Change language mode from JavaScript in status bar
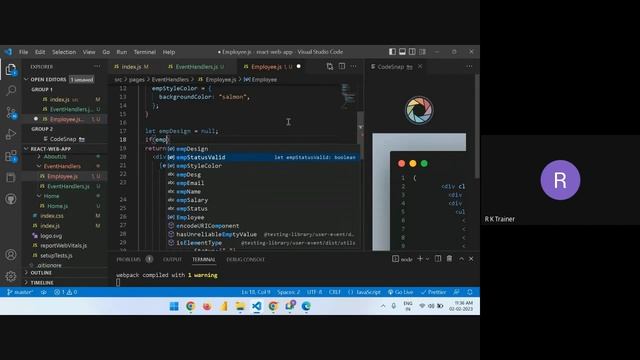The width and height of the screenshot is (640, 360). 368,292
